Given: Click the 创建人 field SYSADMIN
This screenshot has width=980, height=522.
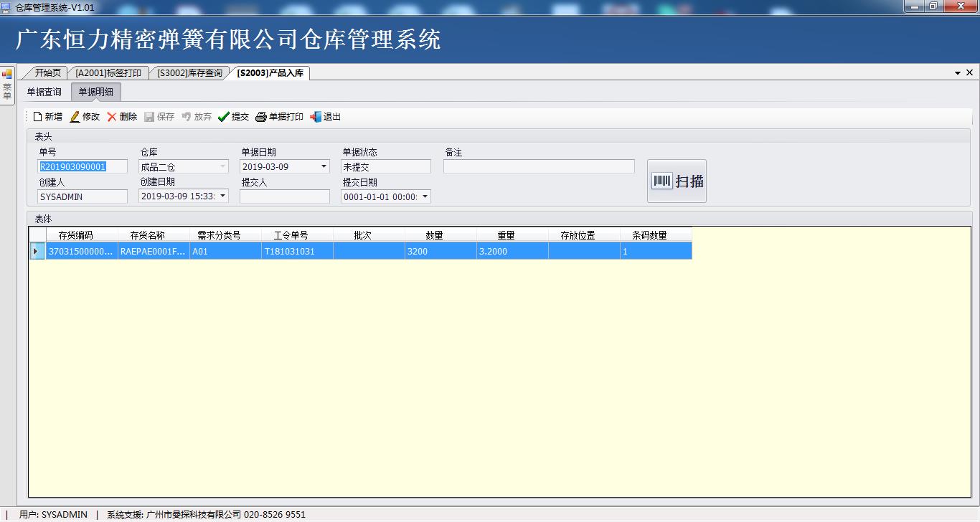Looking at the screenshot, I should point(83,196).
